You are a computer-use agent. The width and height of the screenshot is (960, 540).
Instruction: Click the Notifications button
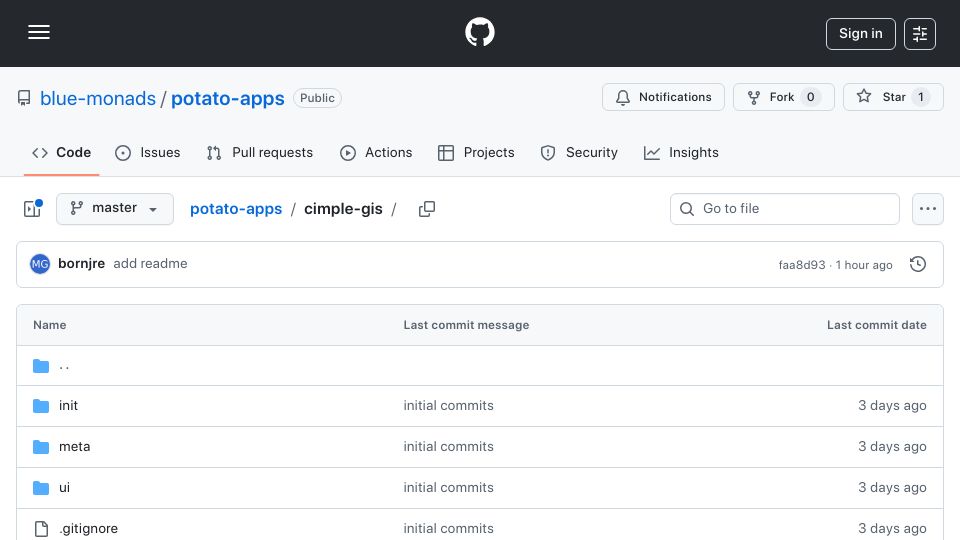(x=663, y=97)
